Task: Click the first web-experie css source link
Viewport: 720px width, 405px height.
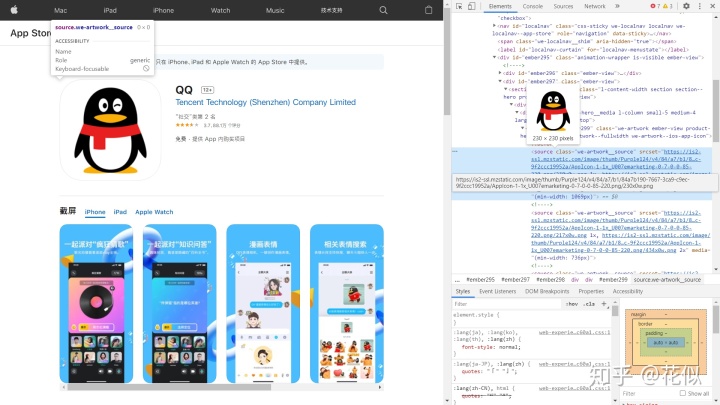Action: (x=574, y=332)
